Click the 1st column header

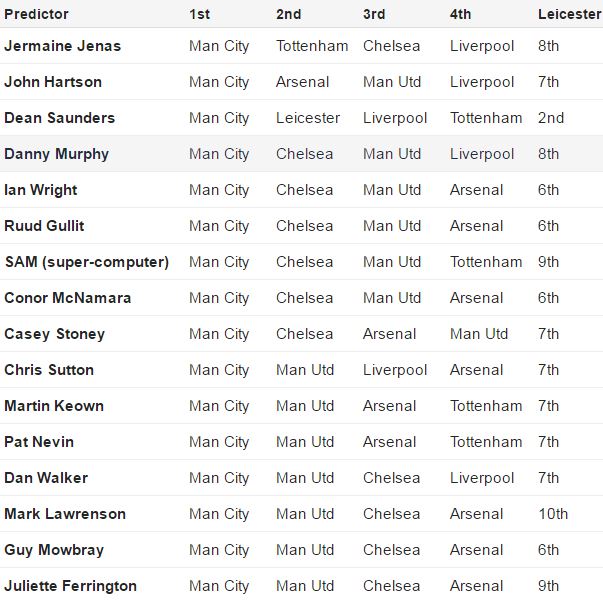coord(200,14)
